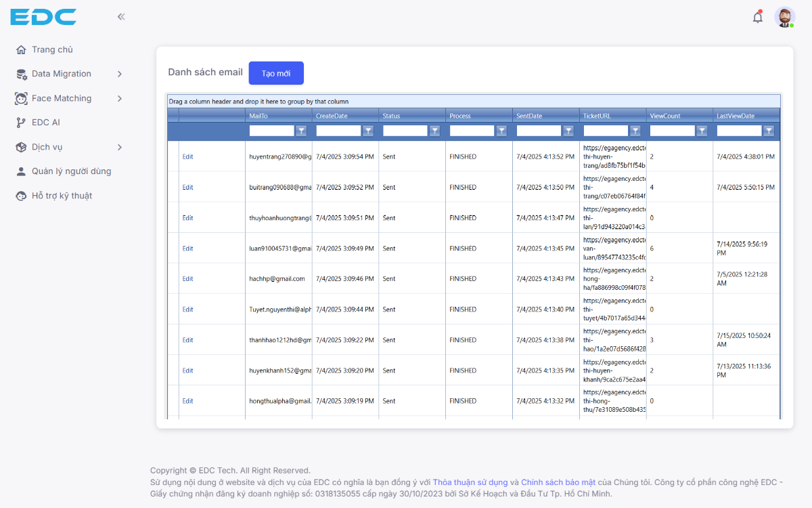Viewport: 812px width, 508px height.
Task: Click filter icon for MailTo column
Action: pos(301,131)
